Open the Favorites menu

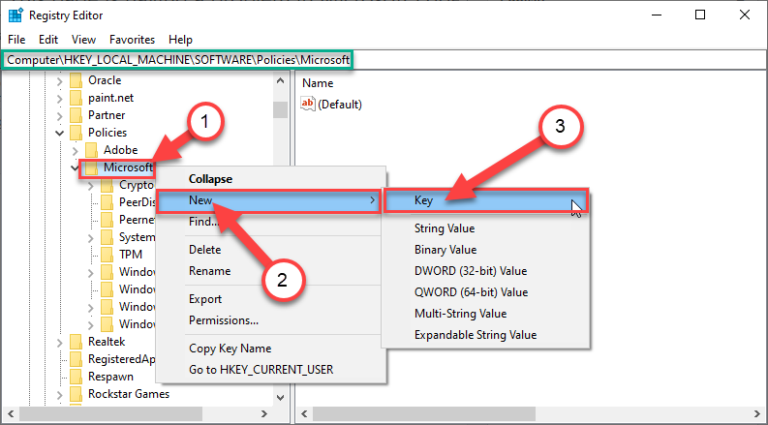click(132, 39)
